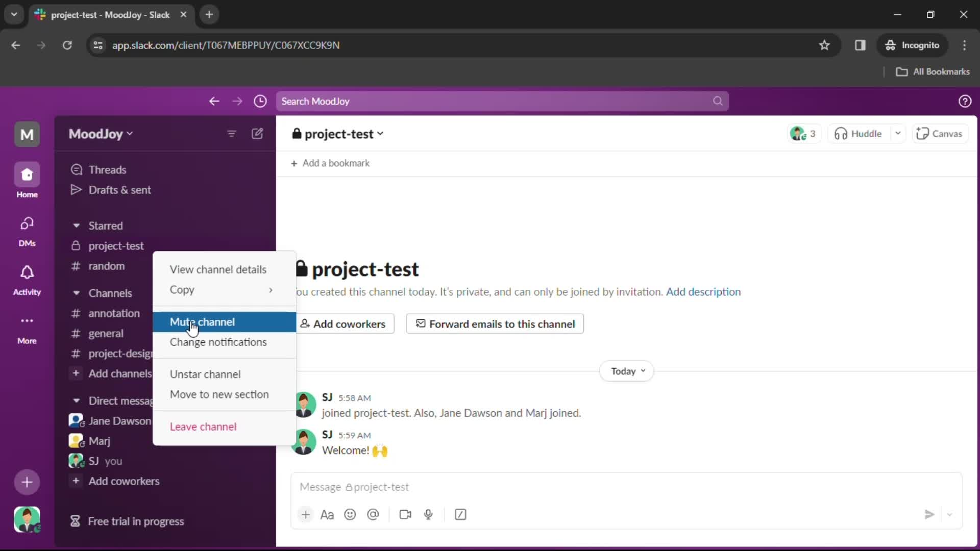This screenshot has width=980, height=551.
Task: Open the Today date dropdown
Action: 627,371
